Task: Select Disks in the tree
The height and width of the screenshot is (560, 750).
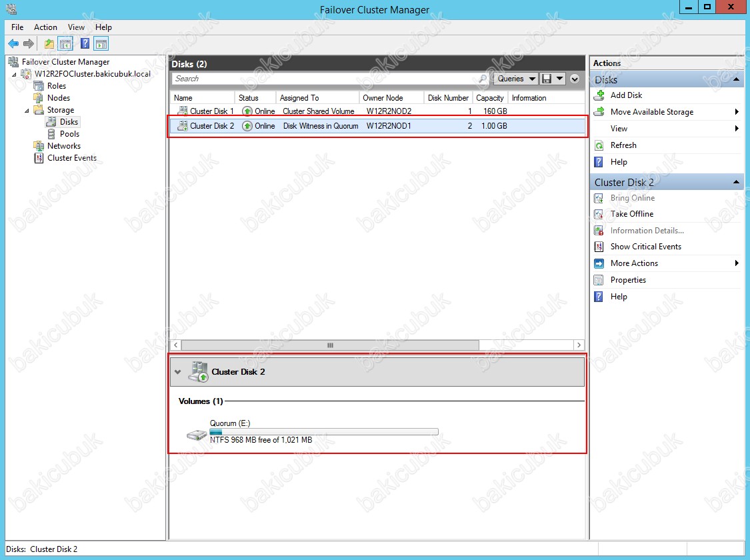Action: coord(69,122)
